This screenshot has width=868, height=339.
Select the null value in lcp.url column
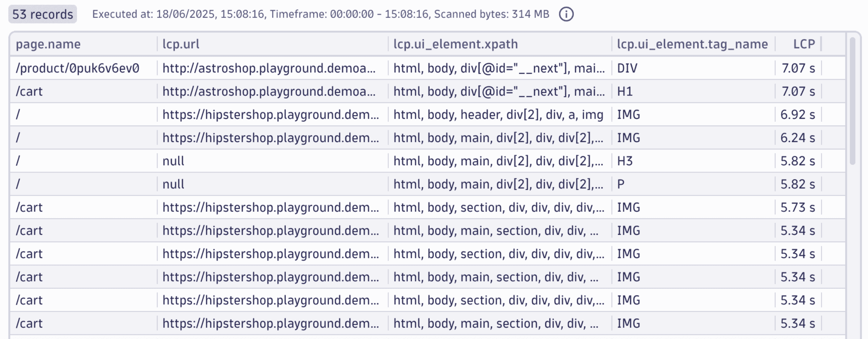coord(172,161)
